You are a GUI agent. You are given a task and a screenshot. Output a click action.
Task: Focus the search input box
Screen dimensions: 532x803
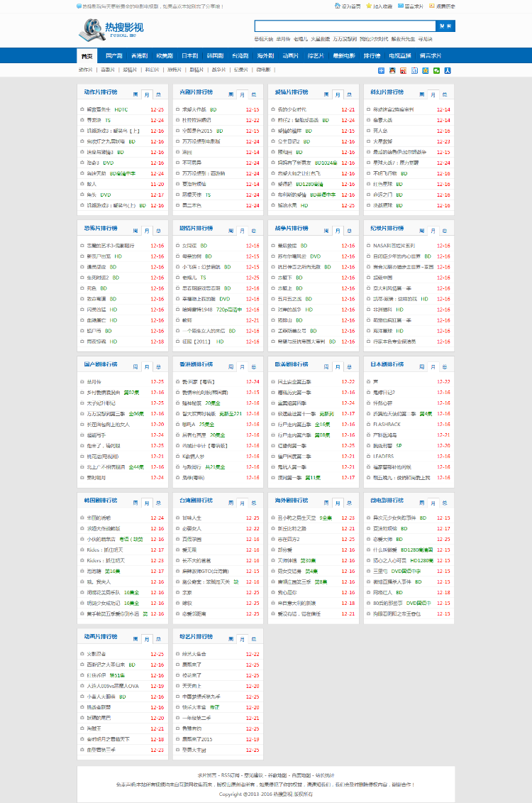point(345,26)
